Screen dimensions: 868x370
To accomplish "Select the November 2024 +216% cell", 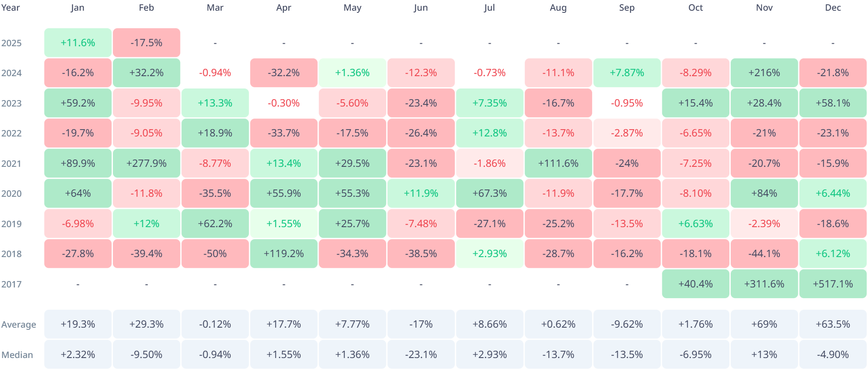I will click(764, 73).
